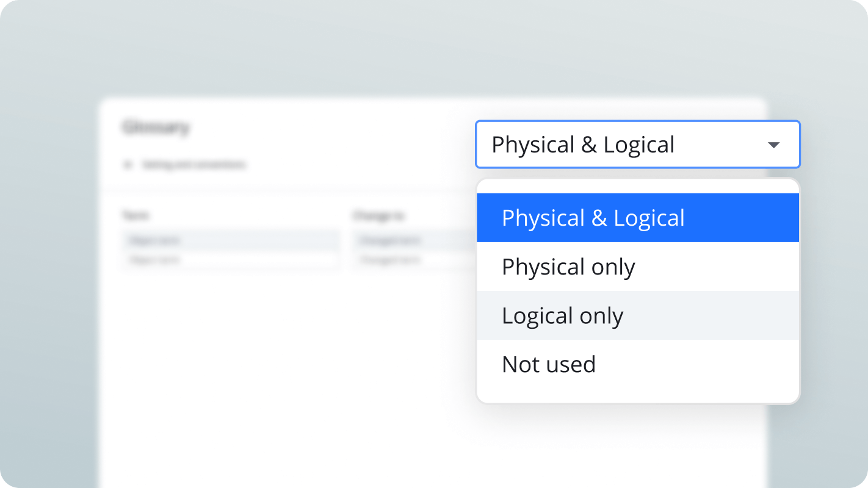Click the arrow icon beside the conventions section
Image resolution: width=868 pixels, height=488 pixels.
(128, 165)
